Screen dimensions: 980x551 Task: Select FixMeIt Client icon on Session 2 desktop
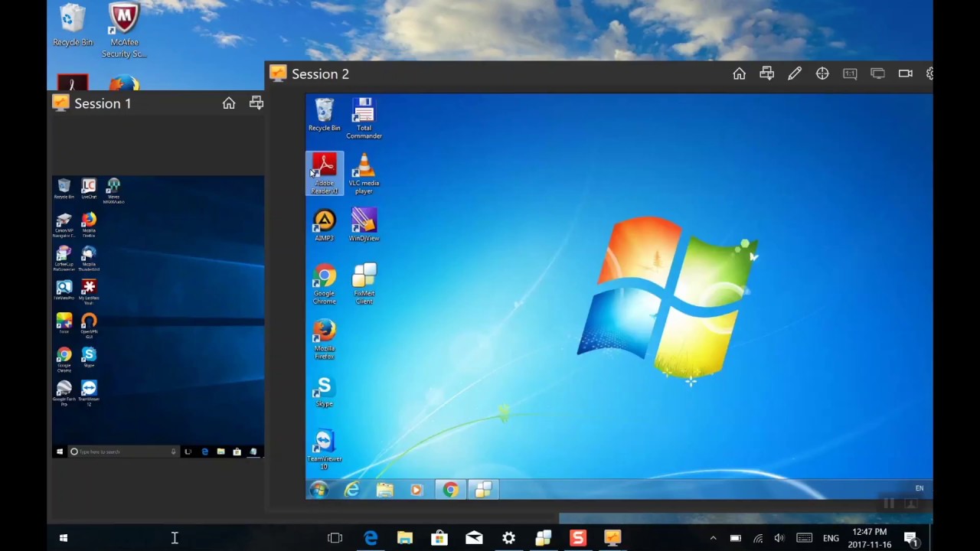(364, 284)
